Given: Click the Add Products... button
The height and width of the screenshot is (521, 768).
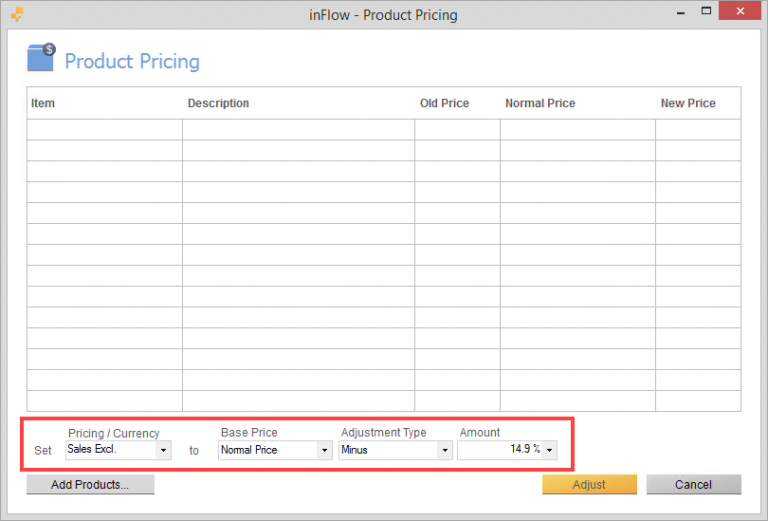Looking at the screenshot, I should click(91, 485).
